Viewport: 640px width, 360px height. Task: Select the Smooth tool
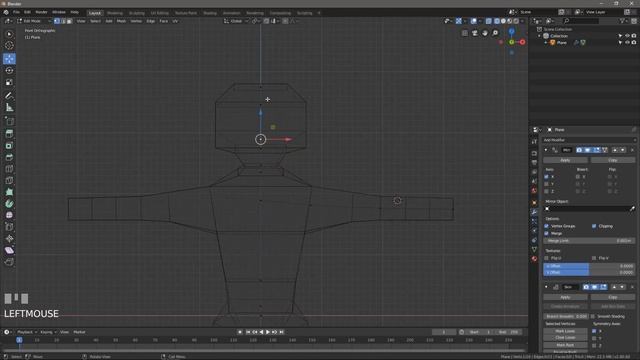pos(9,215)
